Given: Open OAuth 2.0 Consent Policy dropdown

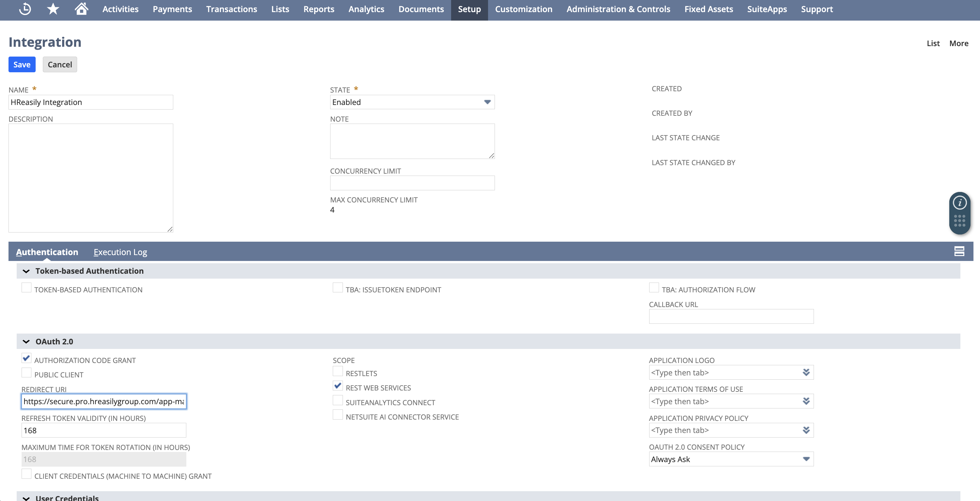Looking at the screenshot, I should pyautogui.click(x=731, y=459).
